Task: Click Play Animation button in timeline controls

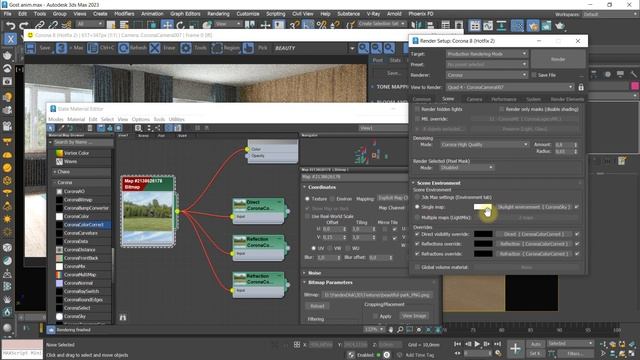Action: coord(477,344)
